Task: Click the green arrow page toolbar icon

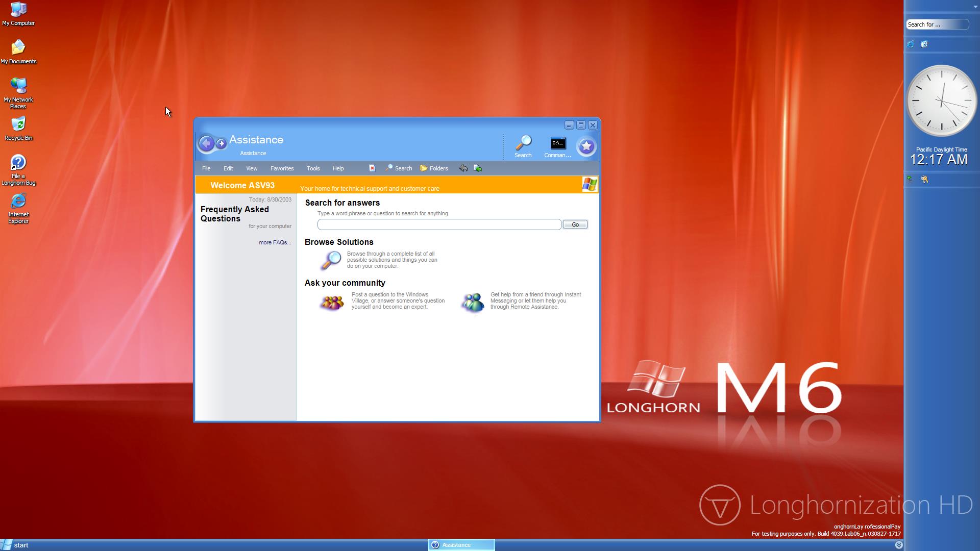Action: [478, 168]
